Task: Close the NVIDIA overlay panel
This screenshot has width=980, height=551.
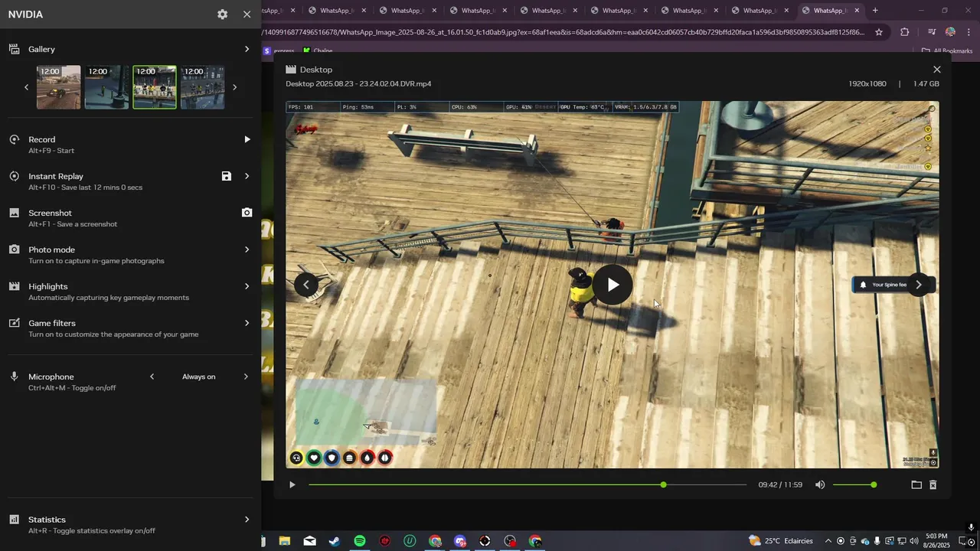Action: [247, 15]
